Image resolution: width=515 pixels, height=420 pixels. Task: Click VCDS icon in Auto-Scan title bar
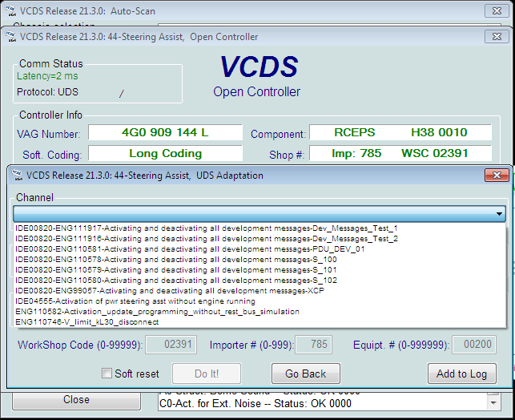pyautogui.click(x=10, y=11)
